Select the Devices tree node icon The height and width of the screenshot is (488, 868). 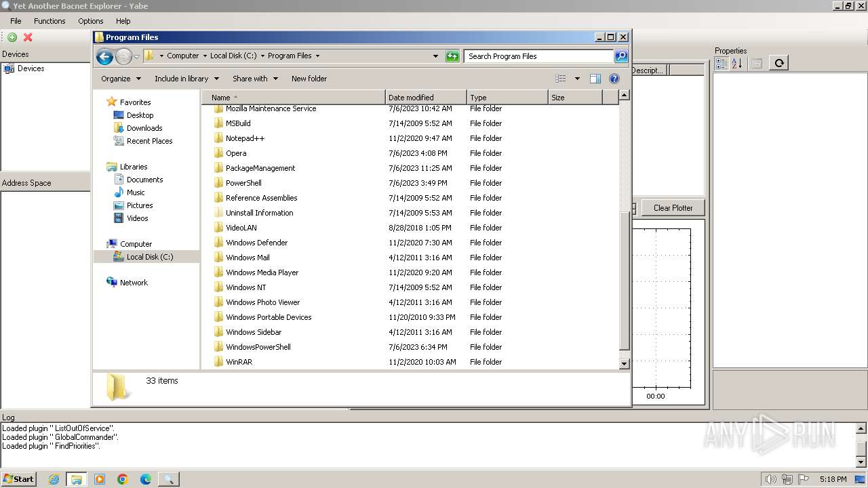[9, 68]
